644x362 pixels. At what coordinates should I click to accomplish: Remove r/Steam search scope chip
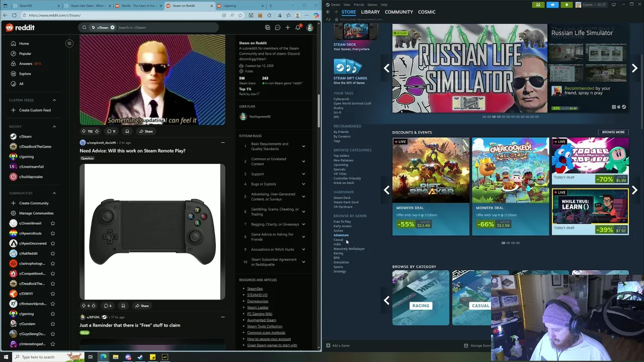pyautogui.click(x=112, y=28)
